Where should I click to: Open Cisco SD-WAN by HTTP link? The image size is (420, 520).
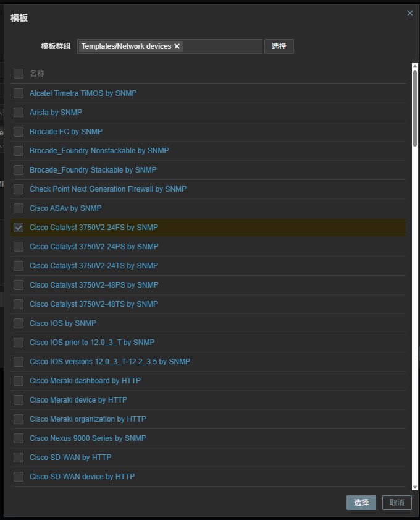(70, 458)
